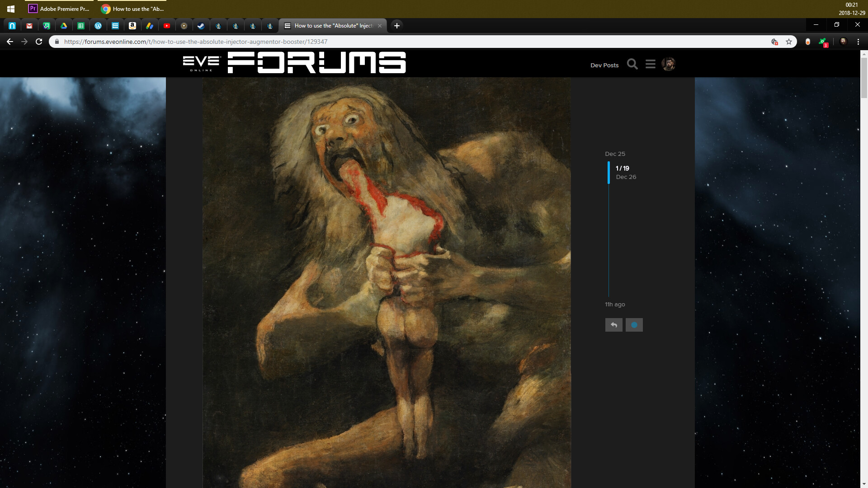Image resolution: width=868 pixels, height=488 pixels.
Task: Click the scrollbar up arrow
Action: coord(864,53)
